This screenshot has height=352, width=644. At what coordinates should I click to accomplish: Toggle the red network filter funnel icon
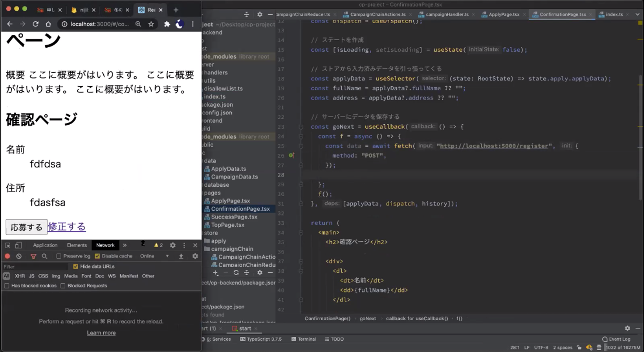33,256
